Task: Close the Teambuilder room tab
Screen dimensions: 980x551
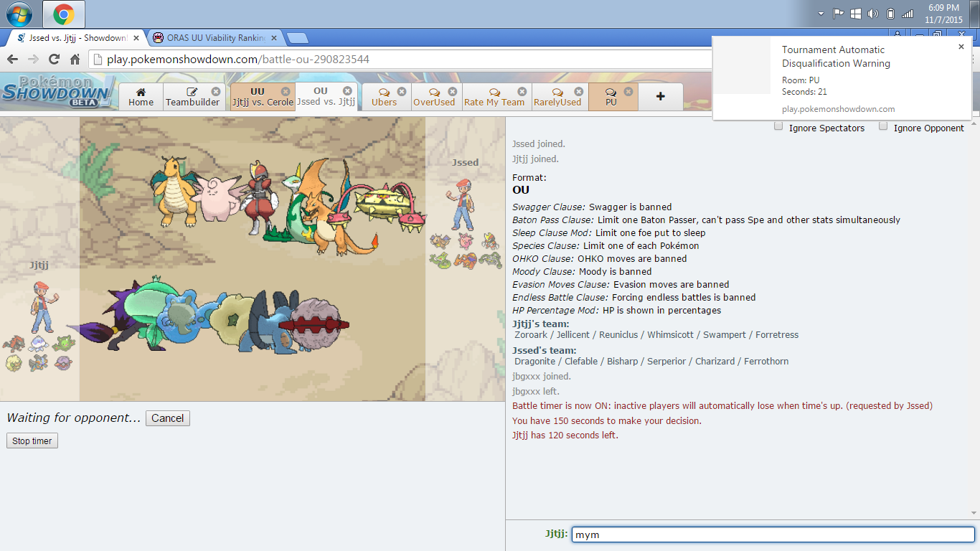Action: (x=216, y=91)
